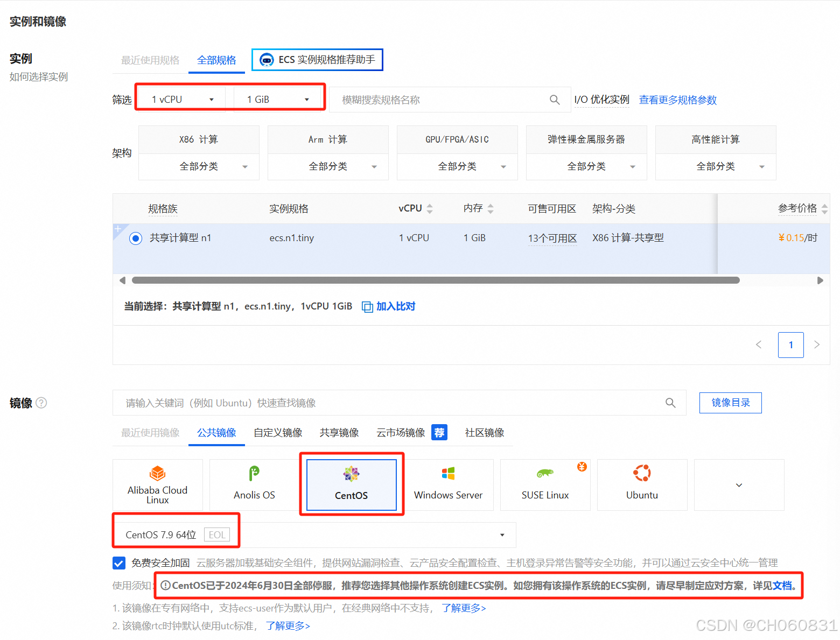The width and height of the screenshot is (840, 640).
Task: Open the CentOS 7.9 64位 version dropdown
Action: 314,535
